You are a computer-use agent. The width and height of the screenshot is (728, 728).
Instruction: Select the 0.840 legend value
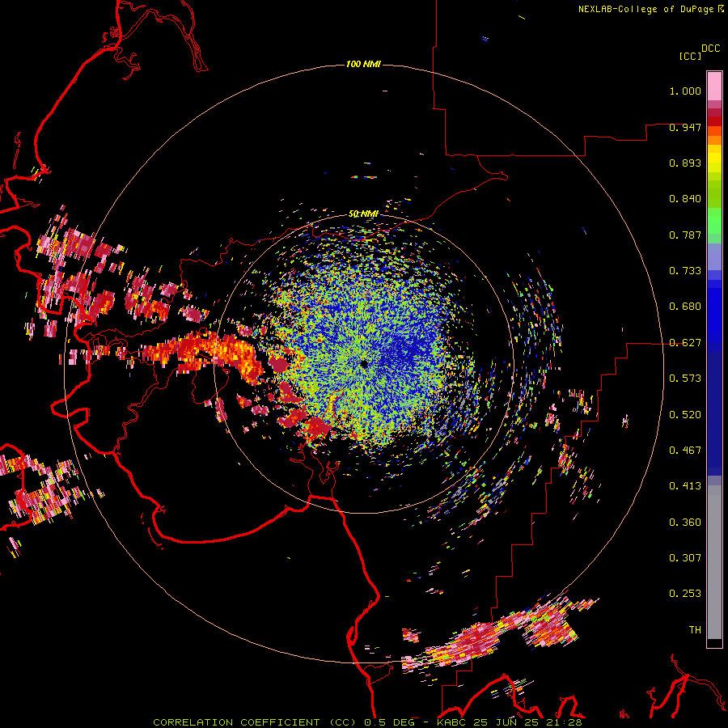pos(685,199)
